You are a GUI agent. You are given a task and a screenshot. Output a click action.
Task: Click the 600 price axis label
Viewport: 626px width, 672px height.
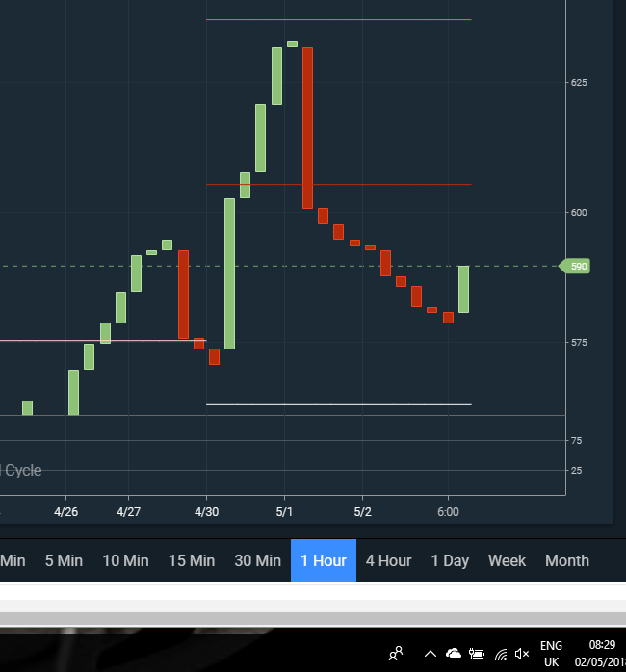tap(579, 212)
